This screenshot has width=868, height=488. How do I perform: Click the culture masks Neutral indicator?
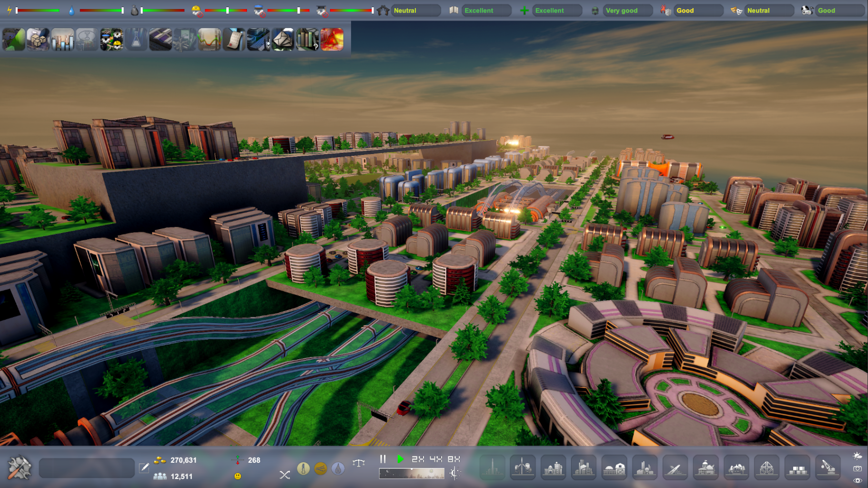(x=769, y=10)
